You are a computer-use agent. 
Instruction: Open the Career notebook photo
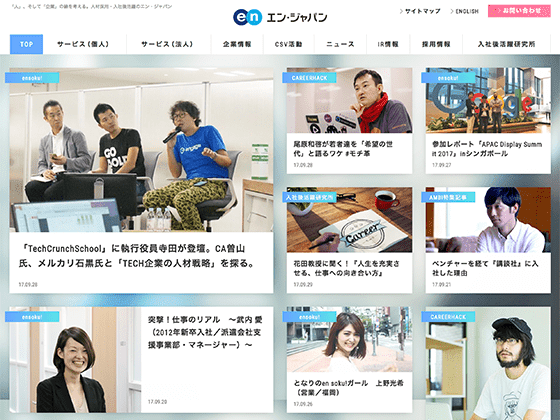[349, 220]
